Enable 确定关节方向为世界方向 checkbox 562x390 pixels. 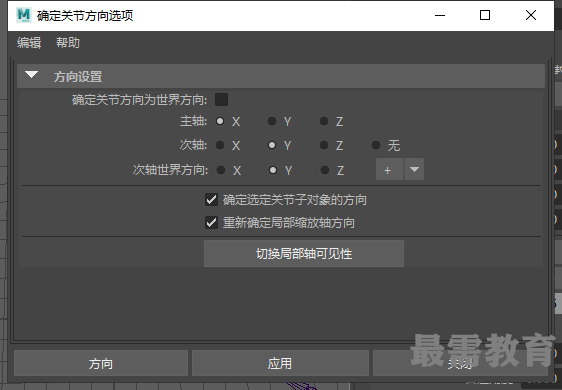click(x=221, y=100)
